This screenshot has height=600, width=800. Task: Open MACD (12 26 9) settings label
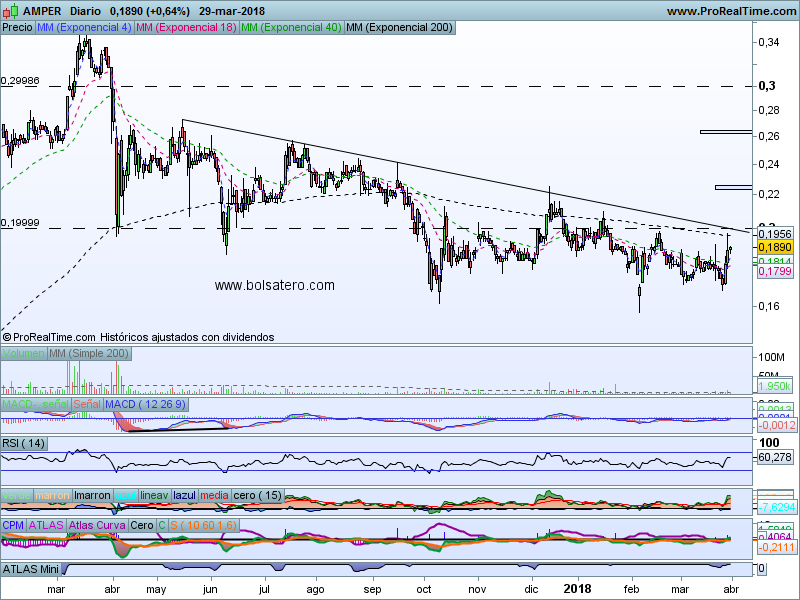(x=146, y=403)
